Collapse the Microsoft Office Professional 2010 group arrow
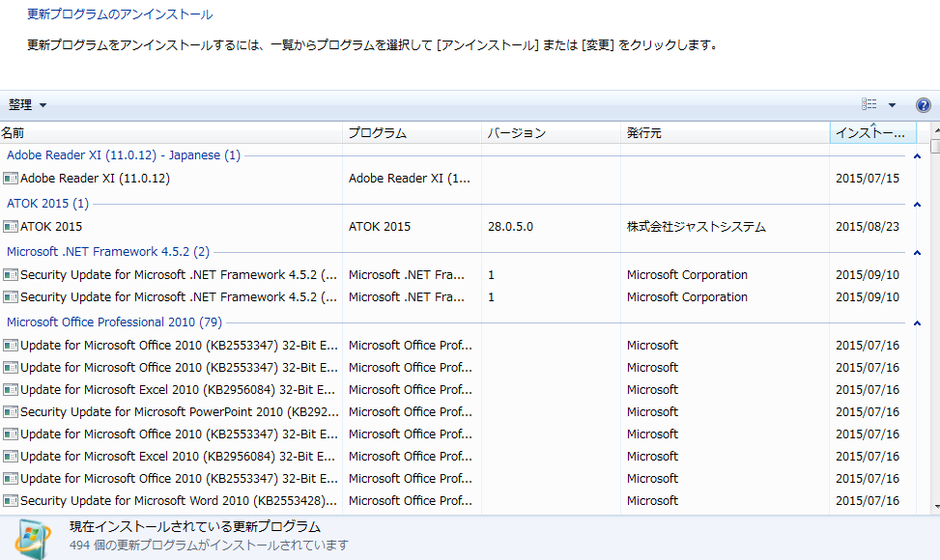 917,323
